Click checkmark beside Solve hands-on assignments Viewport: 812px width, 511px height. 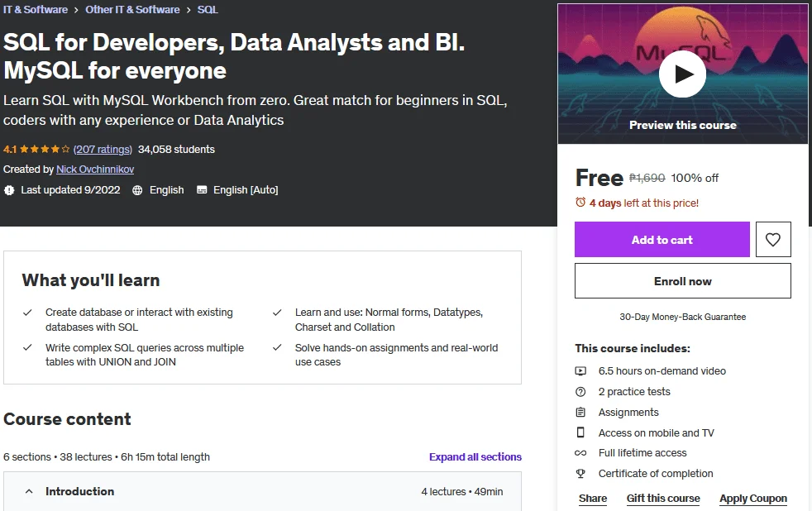pos(277,347)
